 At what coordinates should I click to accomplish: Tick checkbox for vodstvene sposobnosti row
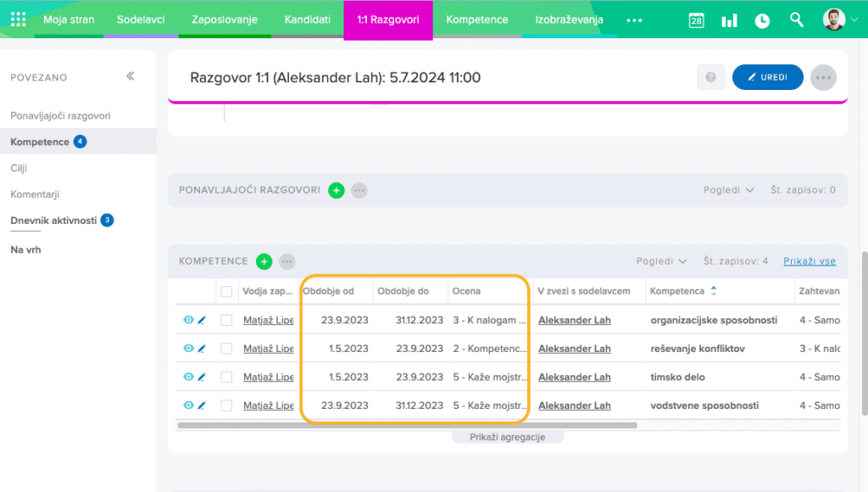click(226, 405)
